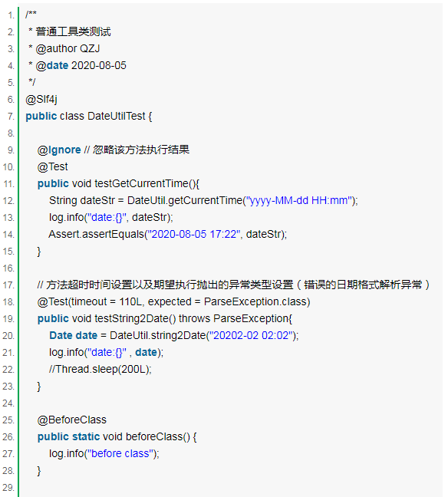This screenshot has width=448, height=497.
Task: Click line number 29 in gutter
Action: pos(8,488)
